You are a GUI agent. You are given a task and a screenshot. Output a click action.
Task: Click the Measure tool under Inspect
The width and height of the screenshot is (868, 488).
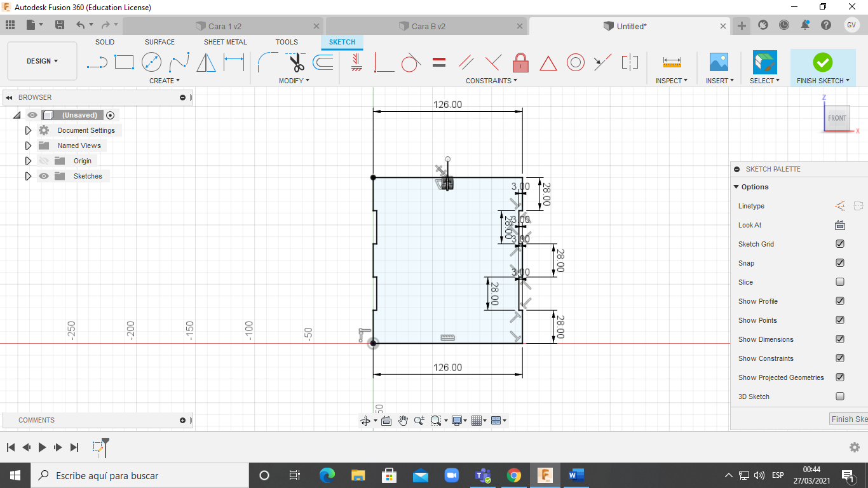coord(672,62)
